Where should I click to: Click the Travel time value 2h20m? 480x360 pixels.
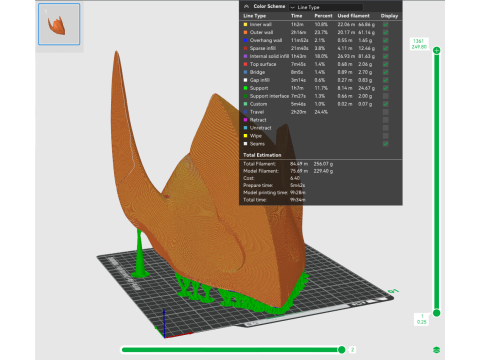pyautogui.click(x=298, y=112)
